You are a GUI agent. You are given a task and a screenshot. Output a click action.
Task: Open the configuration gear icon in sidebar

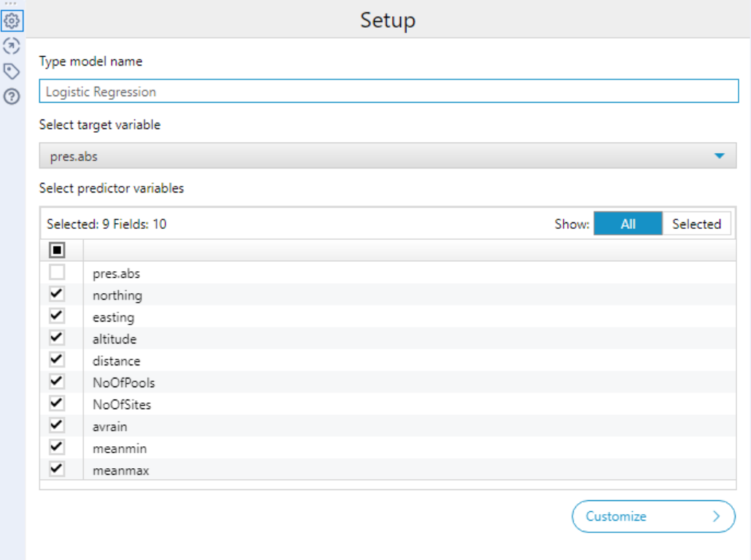pyautogui.click(x=11, y=21)
